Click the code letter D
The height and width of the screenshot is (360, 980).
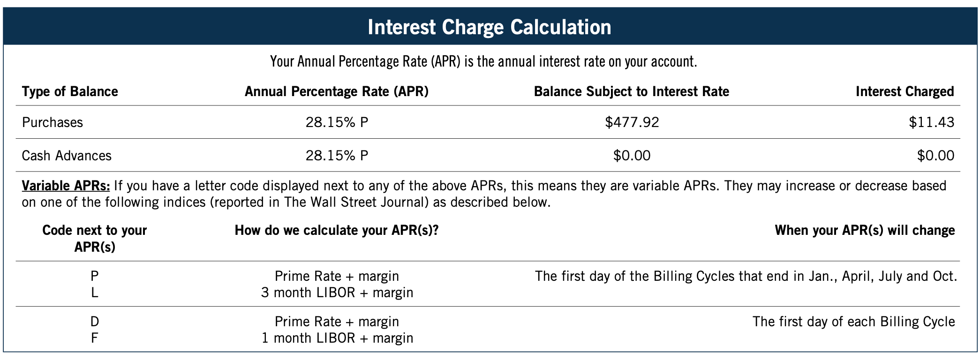95,322
